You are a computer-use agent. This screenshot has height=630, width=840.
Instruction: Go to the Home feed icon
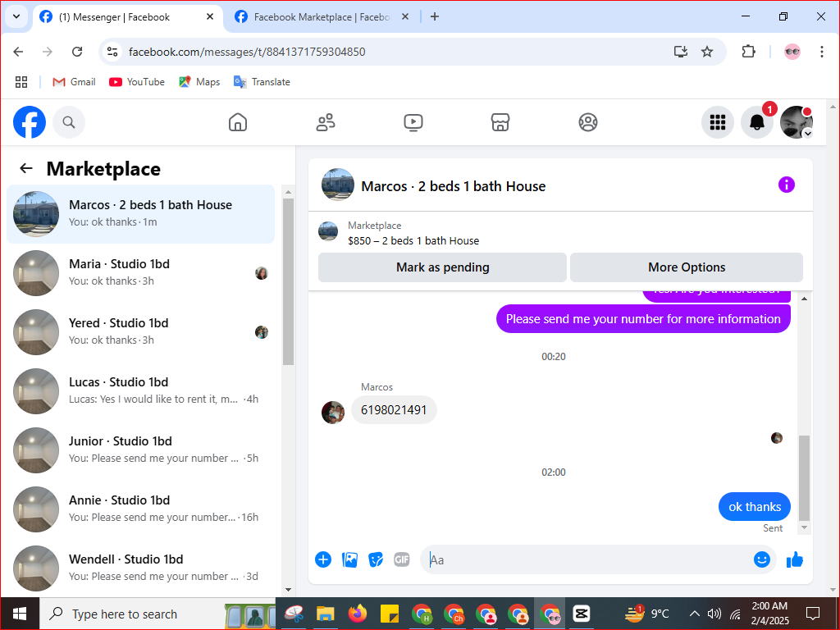coord(238,122)
